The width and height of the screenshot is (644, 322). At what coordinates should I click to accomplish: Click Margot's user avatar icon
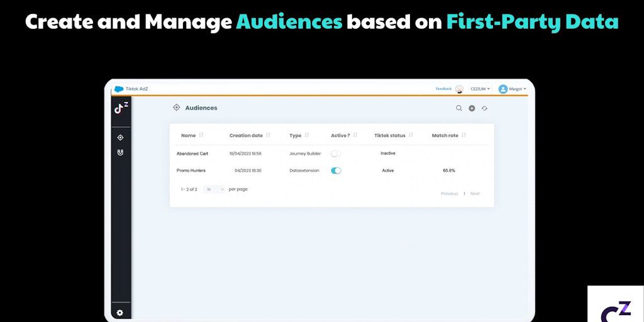pos(503,89)
